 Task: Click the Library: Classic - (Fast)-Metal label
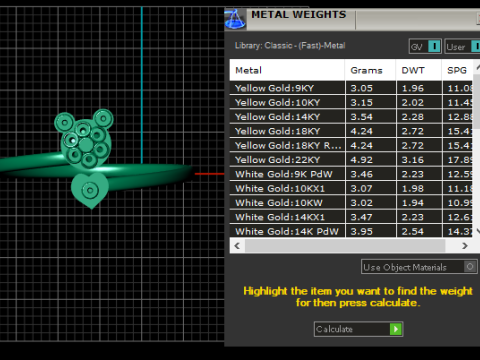pos(290,46)
